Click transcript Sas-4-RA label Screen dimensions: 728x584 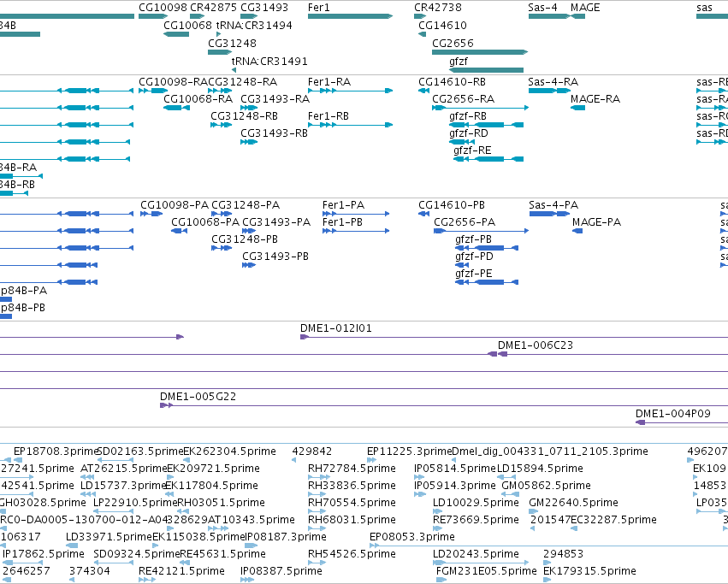pyautogui.click(x=553, y=82)
